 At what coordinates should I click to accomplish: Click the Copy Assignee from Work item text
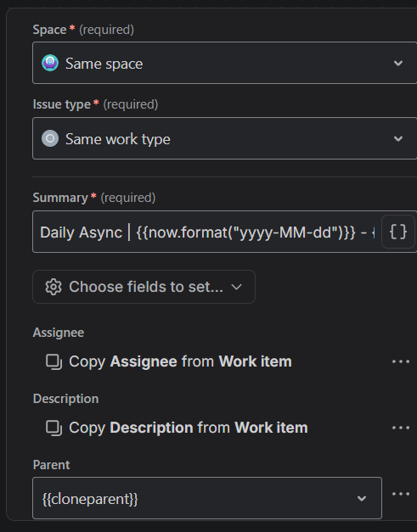180,361
